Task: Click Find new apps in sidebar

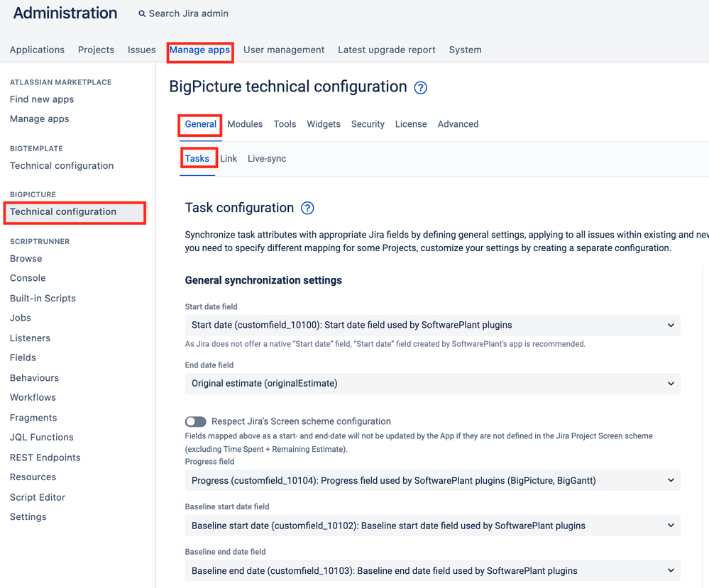Action: coord(42,99)
